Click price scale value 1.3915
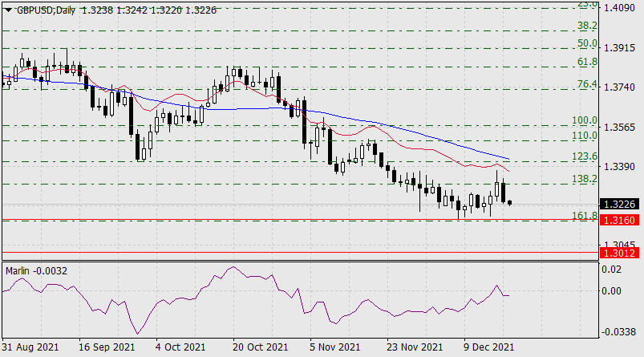This screenshot has height=357, width=644. click(x=619, y=48)
